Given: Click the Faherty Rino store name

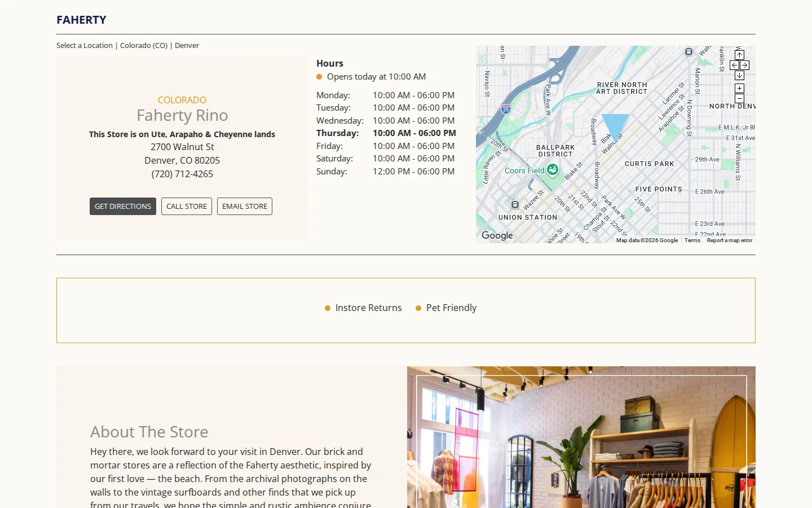Looking at the screenshot, I should 182,115.
